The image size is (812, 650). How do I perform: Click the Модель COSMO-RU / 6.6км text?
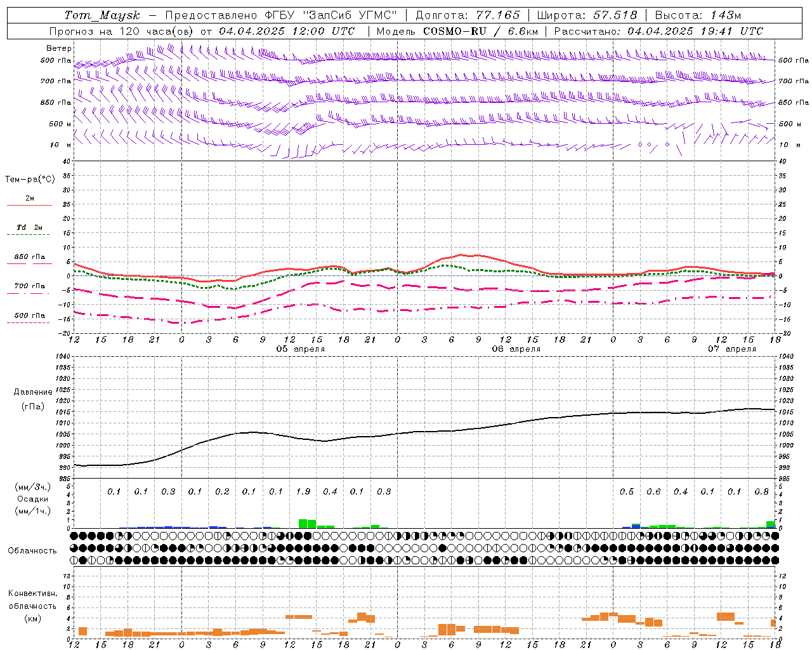tap(457, 31)
